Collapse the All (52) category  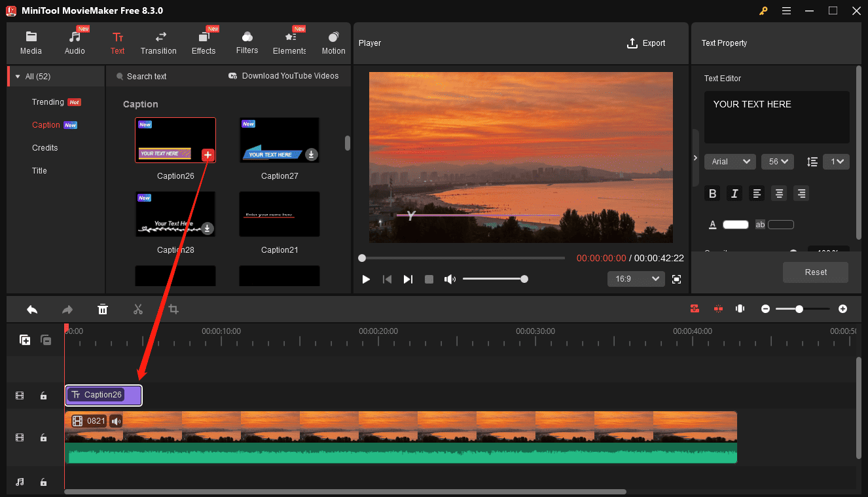coord(18,77)
